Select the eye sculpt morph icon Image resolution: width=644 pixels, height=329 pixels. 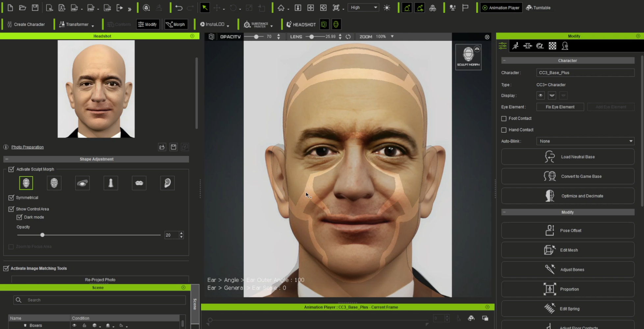83,183
